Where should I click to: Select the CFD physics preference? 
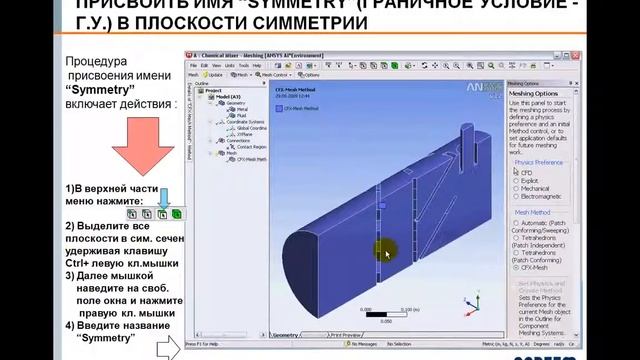click(x=516, y=173)
